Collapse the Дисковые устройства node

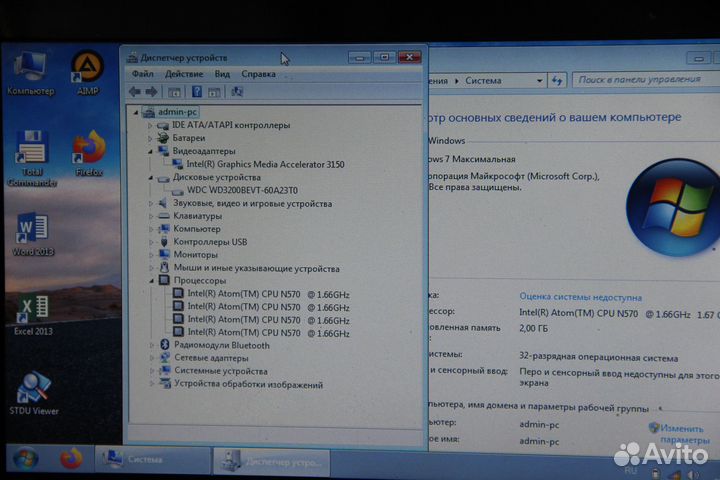tap(150, 177)
